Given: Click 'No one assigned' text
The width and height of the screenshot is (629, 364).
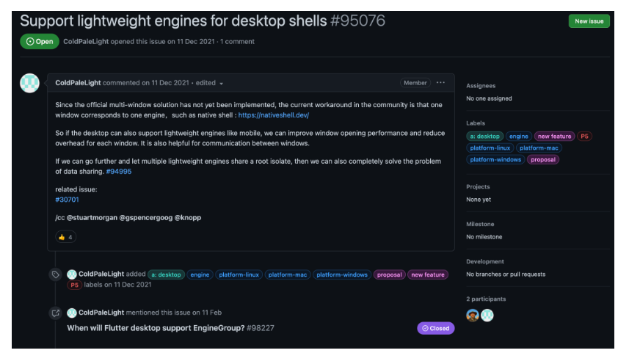Looking at the screenshot, I should coord(489,98).
